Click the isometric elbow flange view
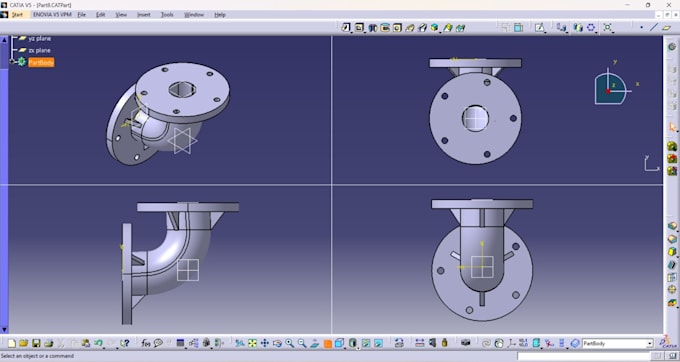The width and height of the screenshot is (680, 362). click(x=168, y=114)
